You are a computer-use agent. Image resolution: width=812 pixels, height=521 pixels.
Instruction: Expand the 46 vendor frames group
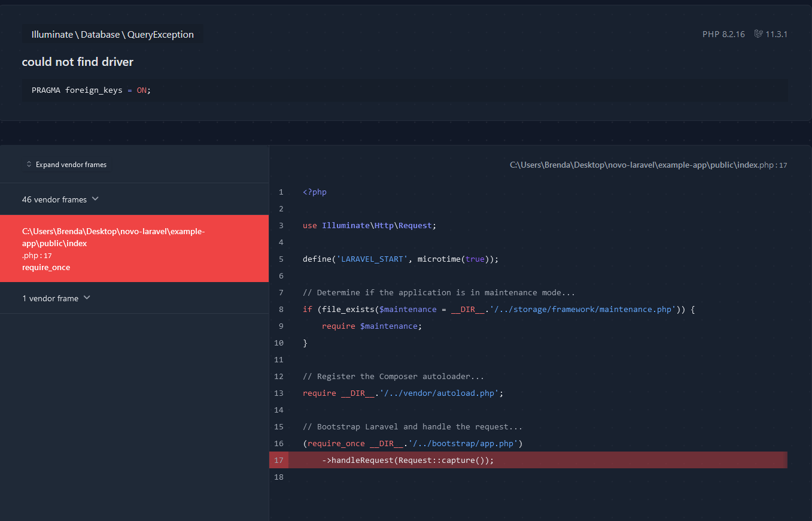[134, 199]
